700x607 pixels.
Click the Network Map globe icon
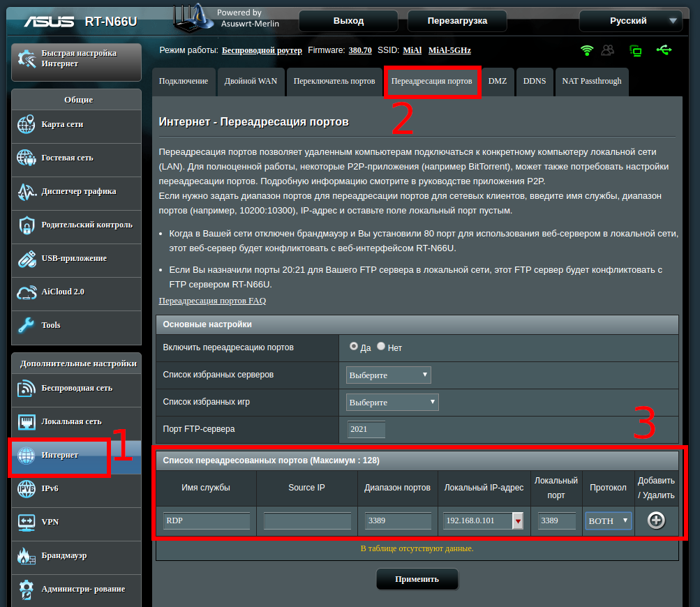click(x=26, y=125)
